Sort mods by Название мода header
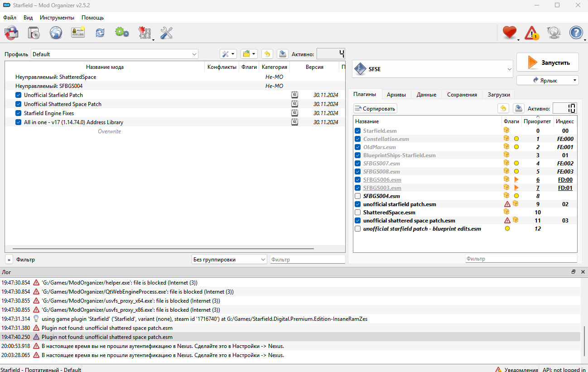The width and height of the screenshot is (588, 372). tap(105, 67)
